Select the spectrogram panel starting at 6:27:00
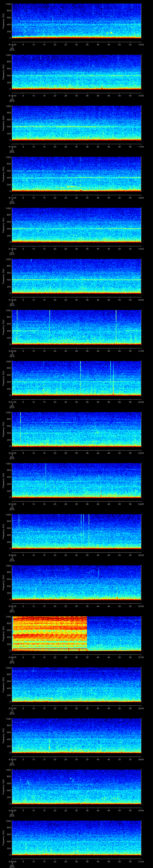The width and height of the screenshot is (153, 868). pyautogui.click(x=77, y=685)
